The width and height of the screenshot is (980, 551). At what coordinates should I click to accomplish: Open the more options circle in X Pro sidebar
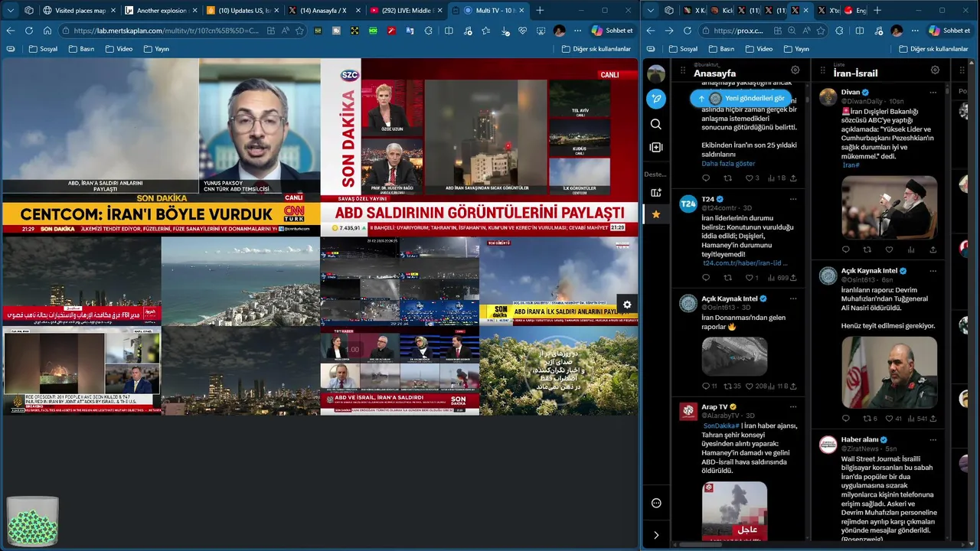tap(656, 503)
